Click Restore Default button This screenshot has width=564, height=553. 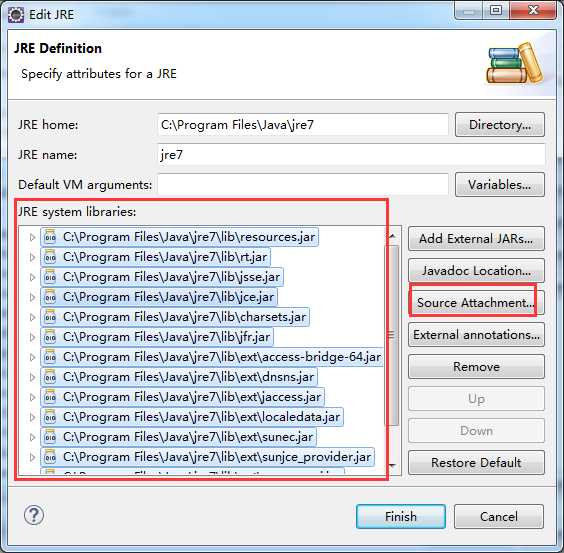[476, 462]
